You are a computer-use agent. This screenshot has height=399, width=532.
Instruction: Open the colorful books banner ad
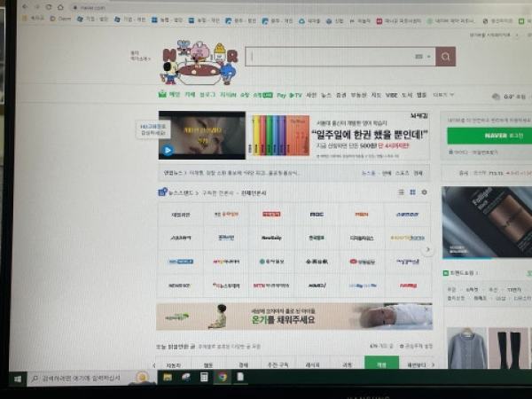280,136
